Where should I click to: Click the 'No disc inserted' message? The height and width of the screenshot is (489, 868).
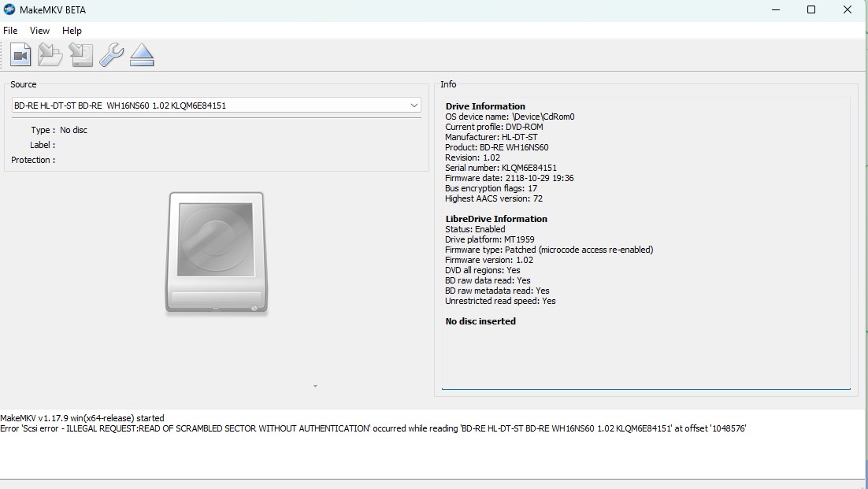point(480,321)
